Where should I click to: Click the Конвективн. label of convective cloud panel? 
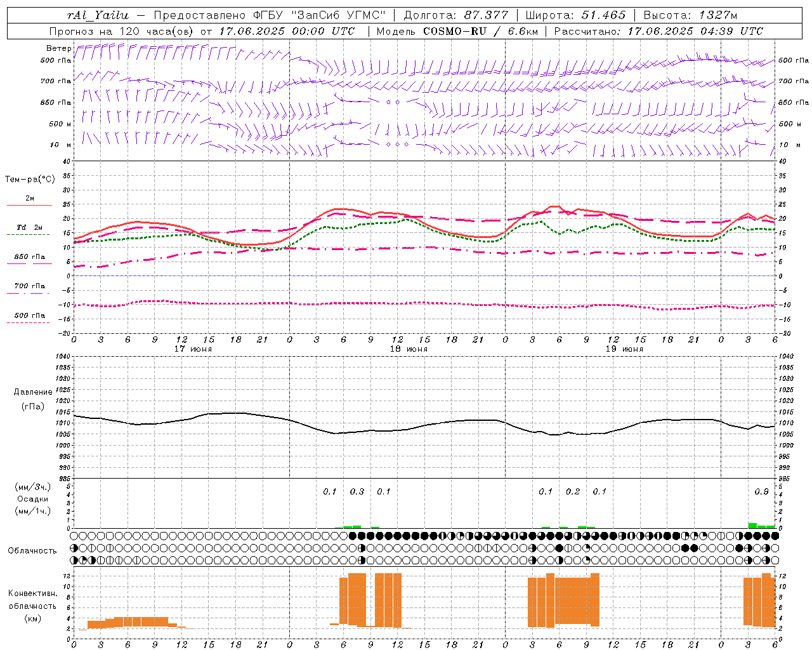(x=33, y=594)
